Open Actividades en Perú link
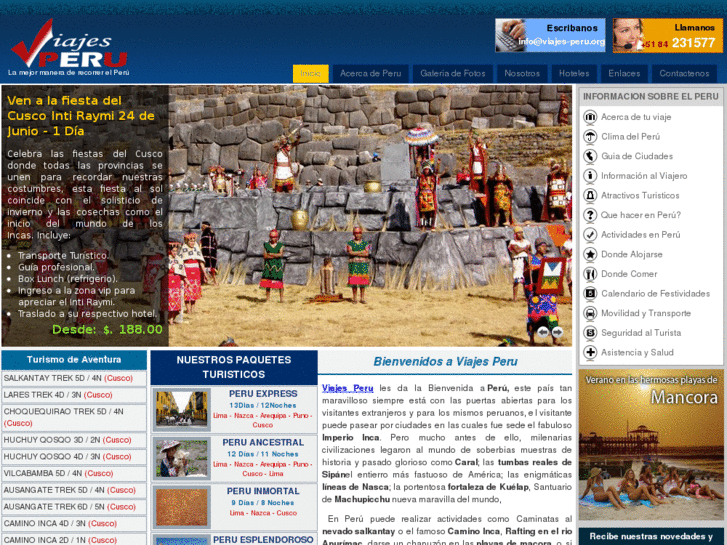 (641, 235)
